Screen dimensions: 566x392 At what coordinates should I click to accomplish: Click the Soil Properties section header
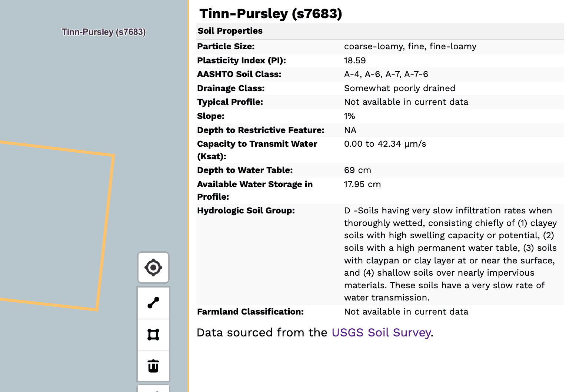tap(380, 31)
